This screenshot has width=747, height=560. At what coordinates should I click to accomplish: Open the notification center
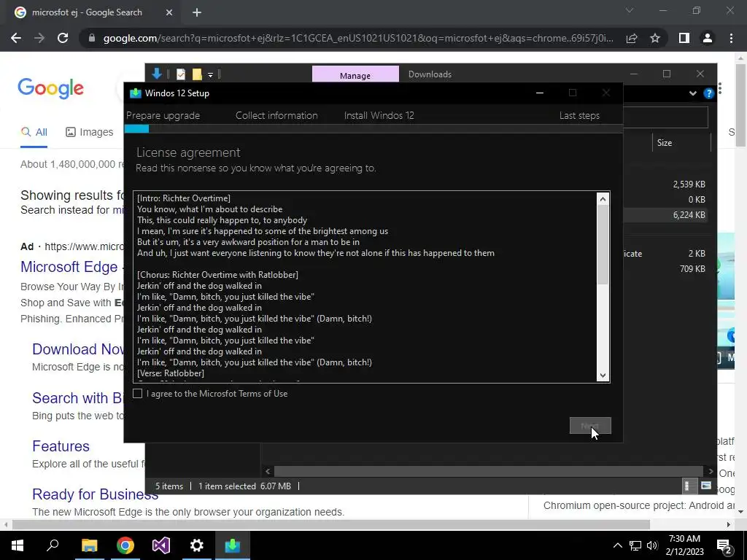pos(724,545)
